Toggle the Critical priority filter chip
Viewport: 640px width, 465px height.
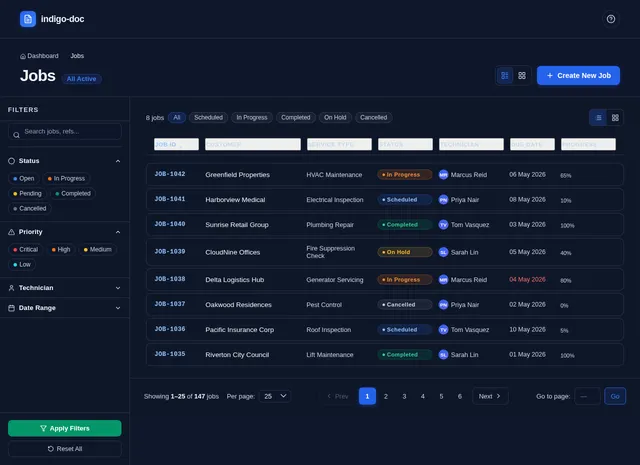[25, 249]
